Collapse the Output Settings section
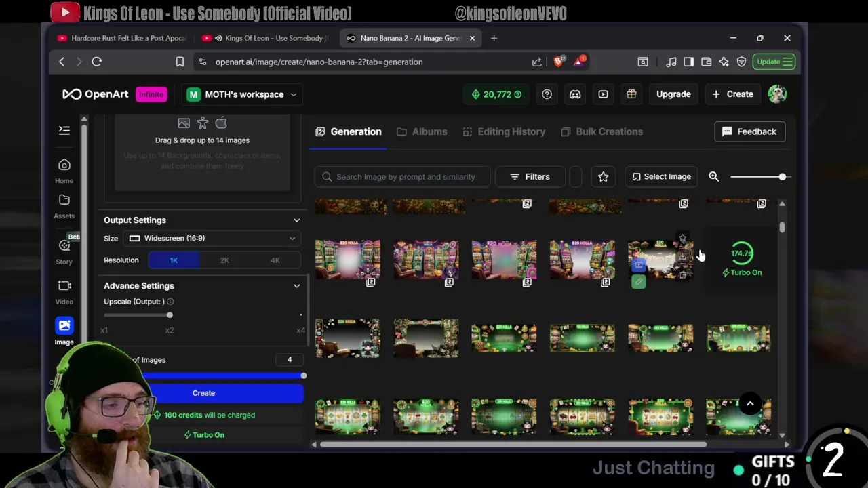 (296, 220)
